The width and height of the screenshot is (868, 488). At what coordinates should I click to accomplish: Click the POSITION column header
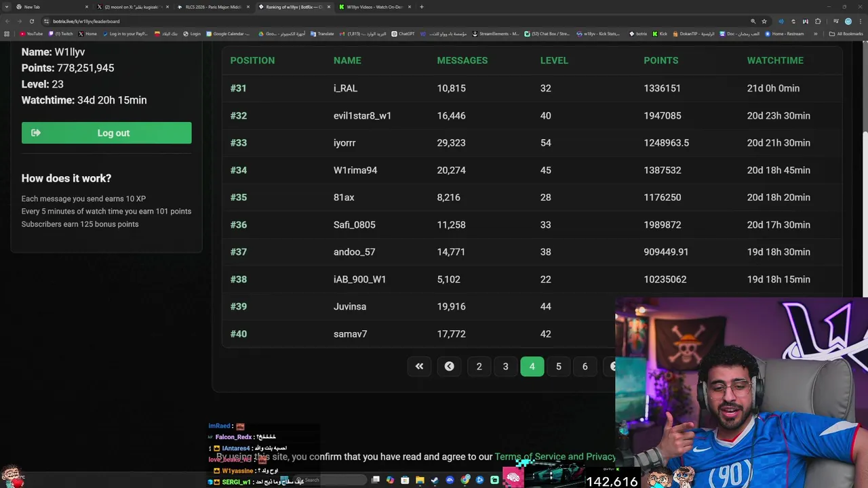[252, 60]
